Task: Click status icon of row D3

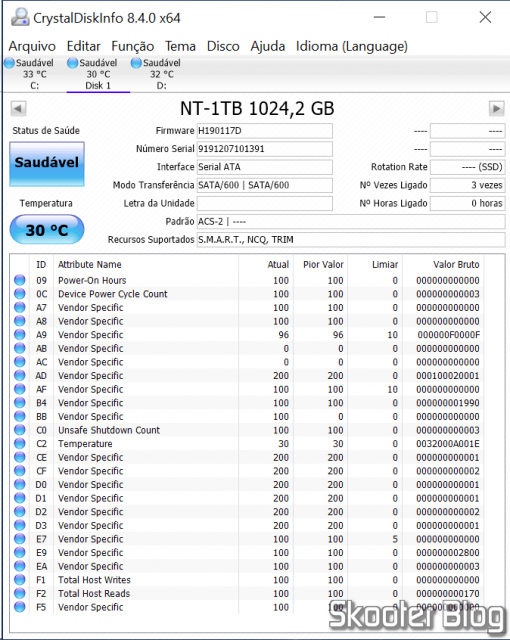Action: pos(20,525)
